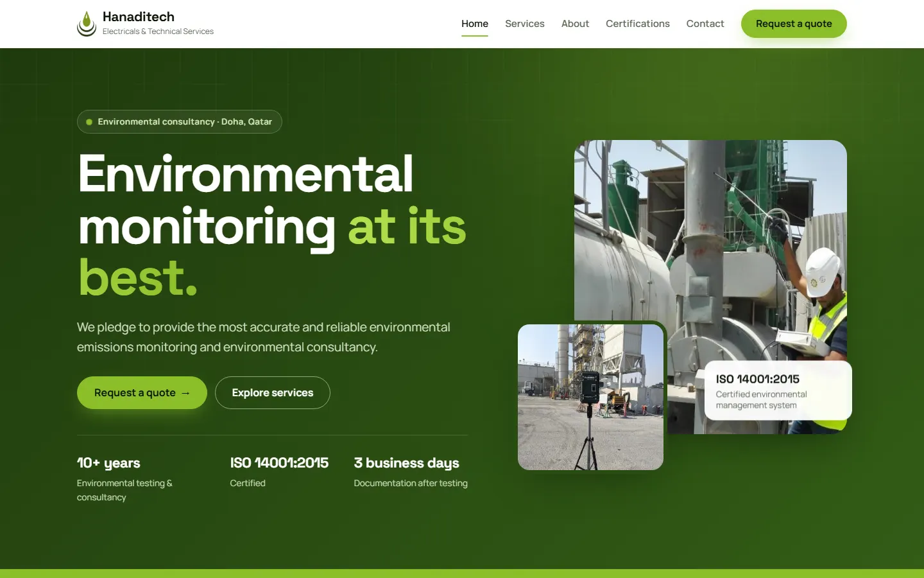The height and width of the screenshot is (578, 924).
Task: Click the '10+ years' statistic text
Action: click(x=108, y=462)
